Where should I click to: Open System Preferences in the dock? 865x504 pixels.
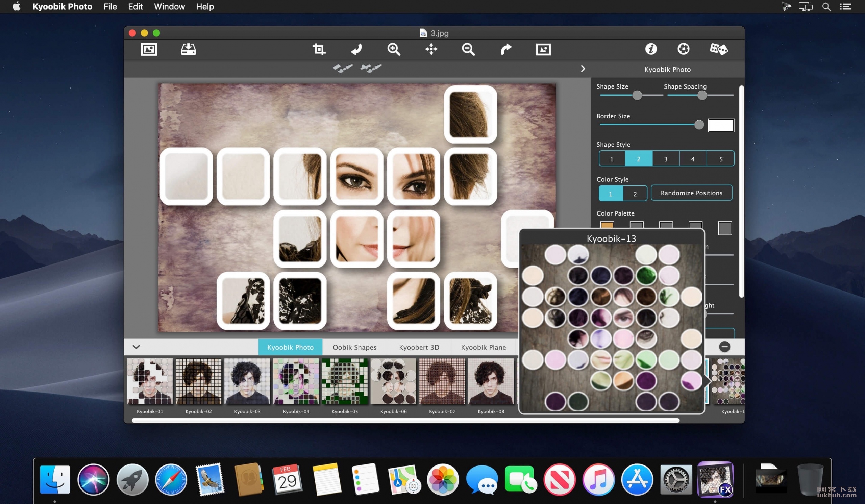676,479
